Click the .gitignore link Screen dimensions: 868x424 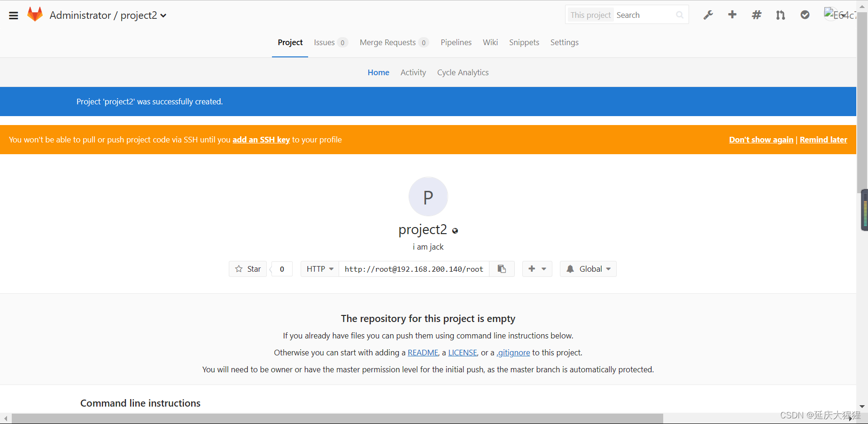[x=513, y=353]
